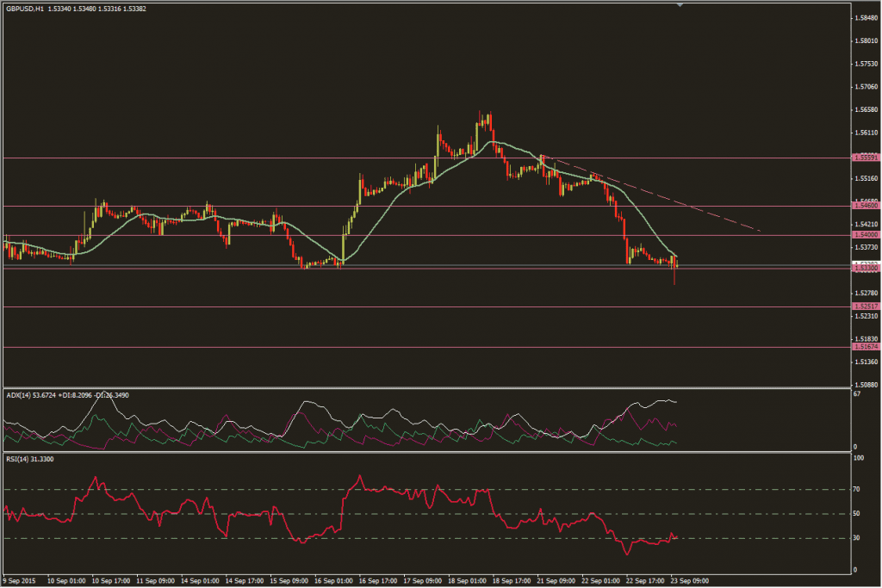Click the 10 Sep 01:00 time label

[66, 581]
